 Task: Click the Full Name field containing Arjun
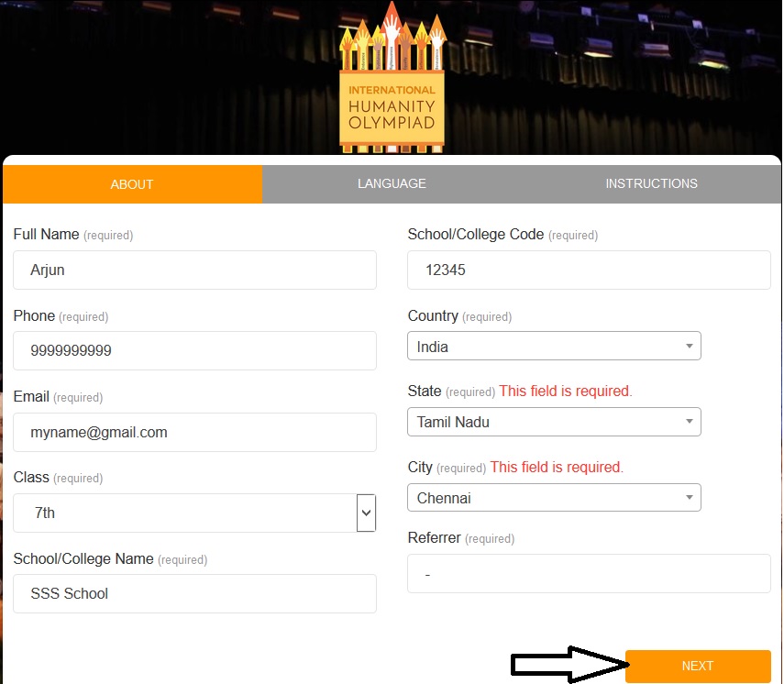click(x=194, y=270)
